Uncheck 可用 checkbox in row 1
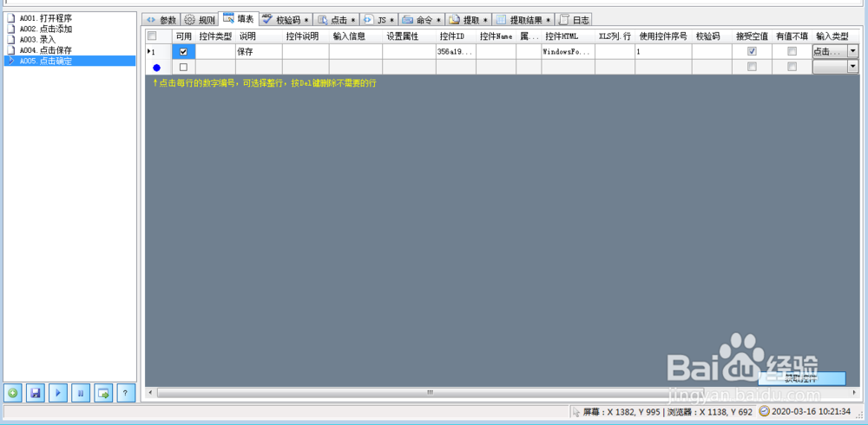This screenshot has height=425, width=868. (184, 51)
